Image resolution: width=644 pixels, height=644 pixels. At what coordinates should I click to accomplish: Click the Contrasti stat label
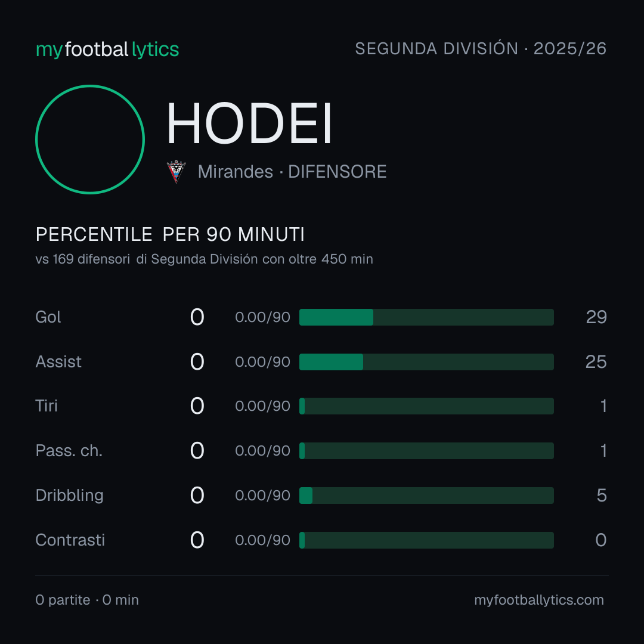click(x=70, y=540)
